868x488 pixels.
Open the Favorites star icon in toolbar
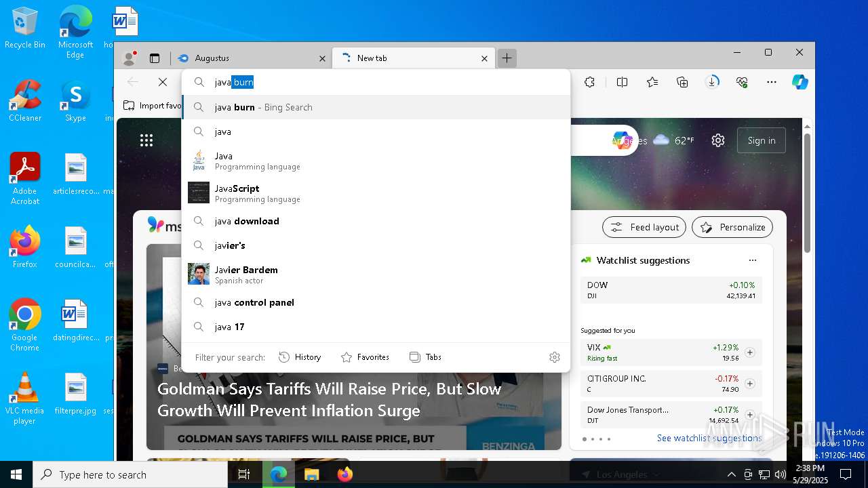[x=652, y=82]
